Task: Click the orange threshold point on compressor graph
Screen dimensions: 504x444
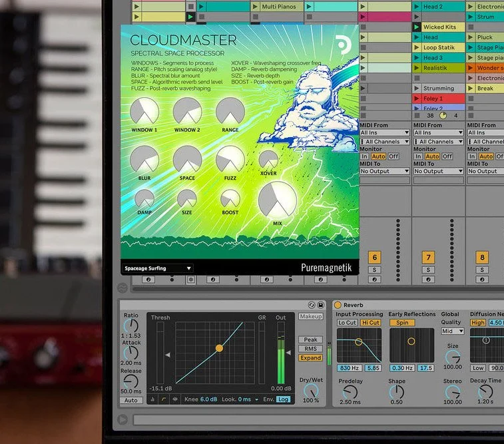Action: click(219, 348)
